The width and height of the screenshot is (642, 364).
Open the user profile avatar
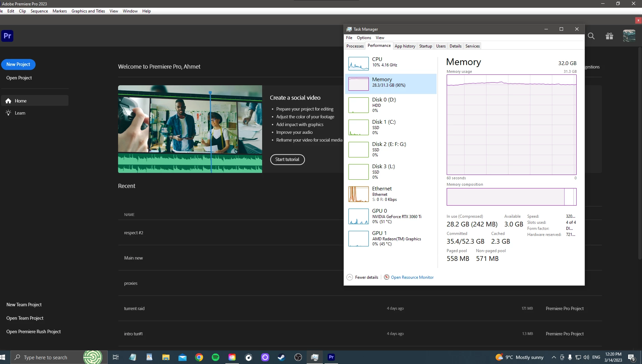[629, 36]
